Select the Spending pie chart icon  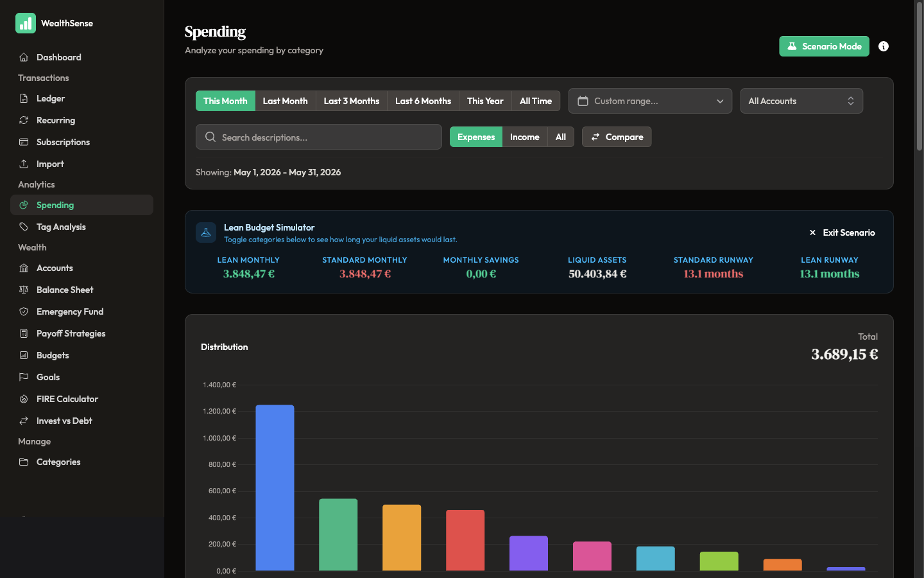pyautogui.click(x=24, y=205)
